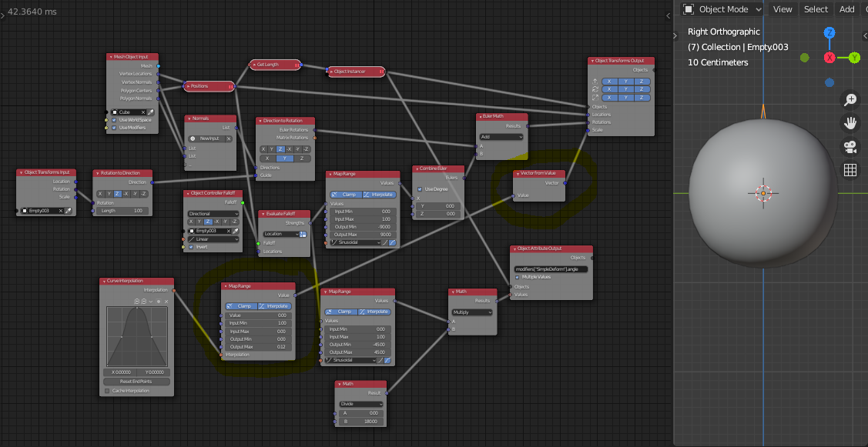
Task: Click the camera view icon in the viewport
Action: click(x=850, y=148)
